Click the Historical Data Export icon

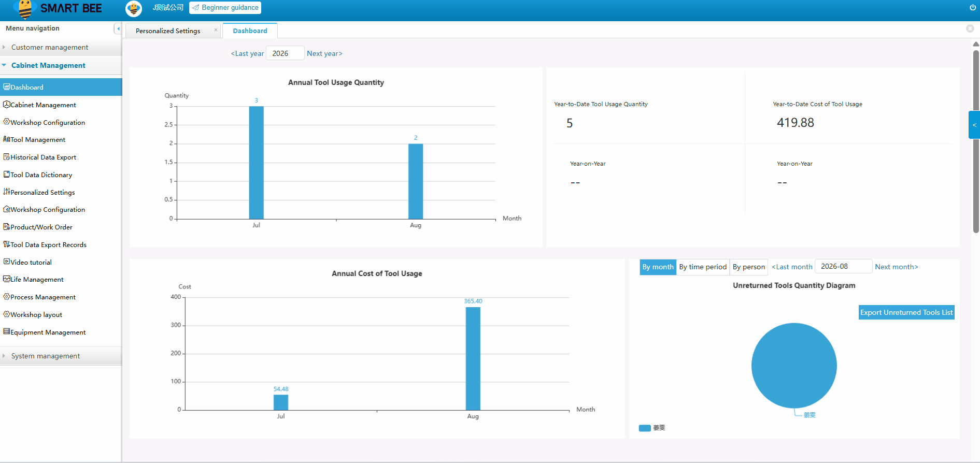pyautogui.click(x=7, y=156)
